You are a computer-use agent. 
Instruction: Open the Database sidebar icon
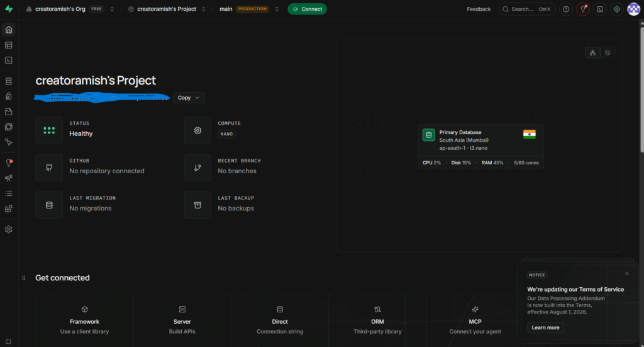pyautogui.click(x=9, y=81)
